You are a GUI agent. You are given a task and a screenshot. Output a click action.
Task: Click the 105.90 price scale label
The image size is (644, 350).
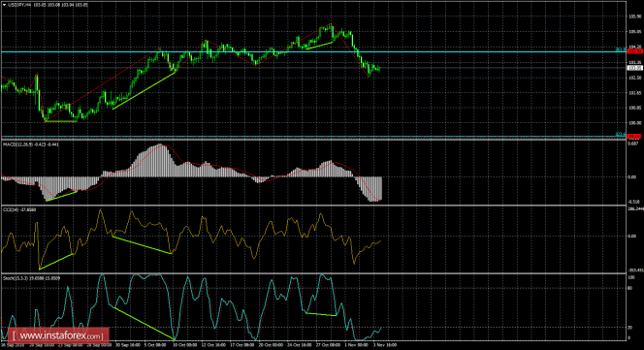tap(634, 16)
